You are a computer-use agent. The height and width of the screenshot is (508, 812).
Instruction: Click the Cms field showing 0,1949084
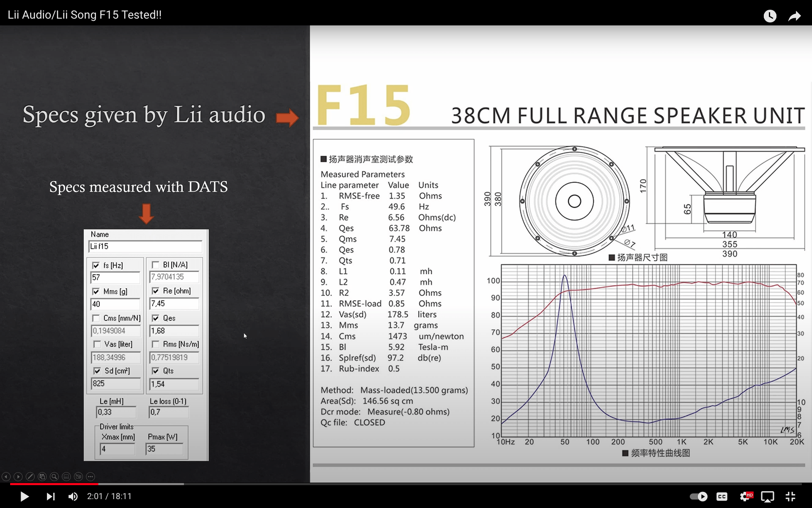click(116, 331)
